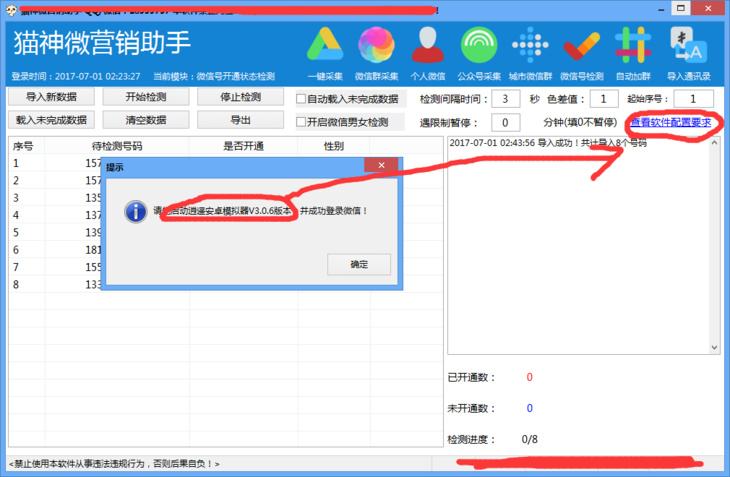Viewport: 730px width, 477px height.
Task: Open the 导入通讯录 module icon
Action: coord(688,45)
